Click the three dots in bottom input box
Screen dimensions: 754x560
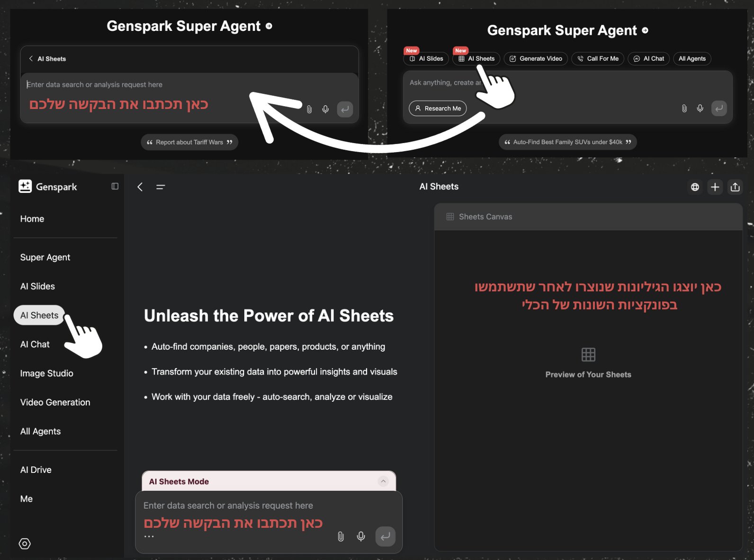[149, 536]
